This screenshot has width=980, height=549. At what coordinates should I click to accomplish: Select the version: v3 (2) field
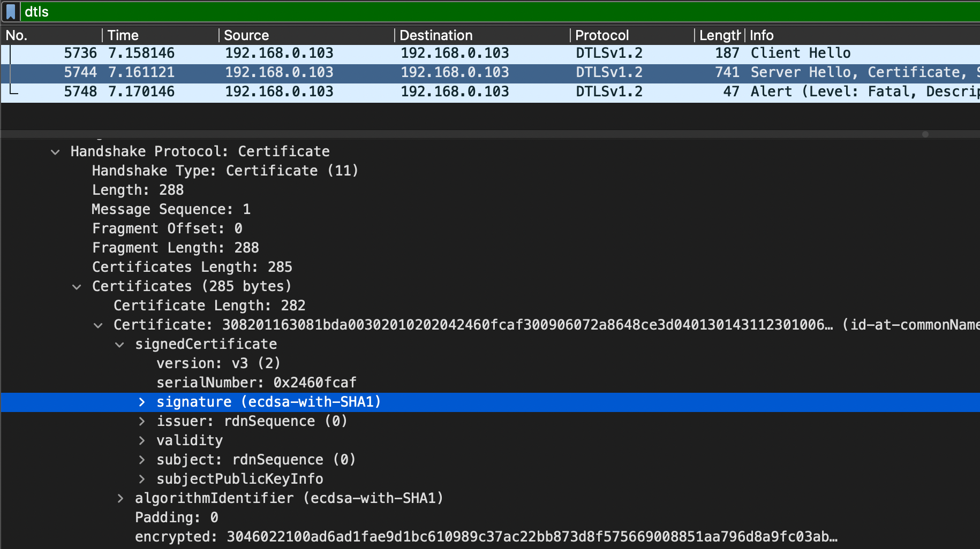(x=218, y=363)
